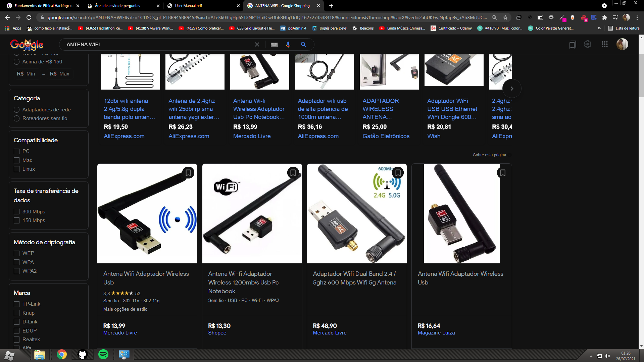
Task: Open the pgAdmin 4 bookmark
Action: click(293, 28)
